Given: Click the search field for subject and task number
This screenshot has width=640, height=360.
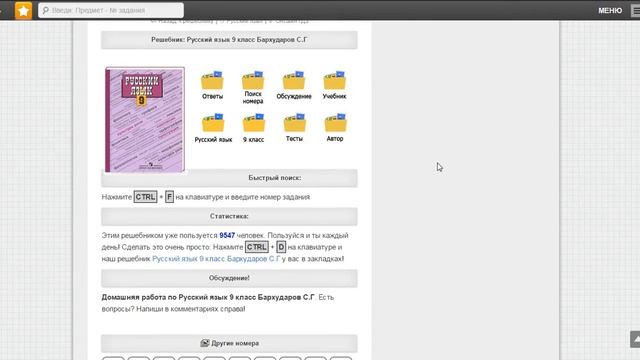Looking at the screenshot, I should [111, 10].
